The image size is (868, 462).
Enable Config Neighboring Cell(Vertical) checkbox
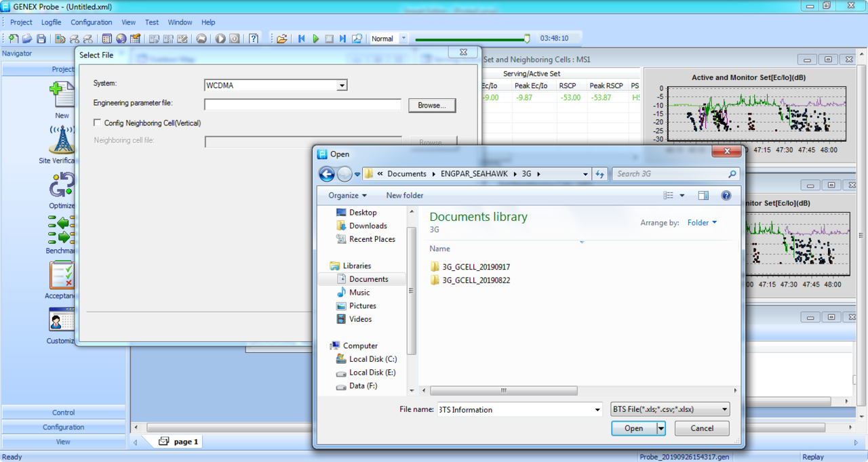(98, 123)
